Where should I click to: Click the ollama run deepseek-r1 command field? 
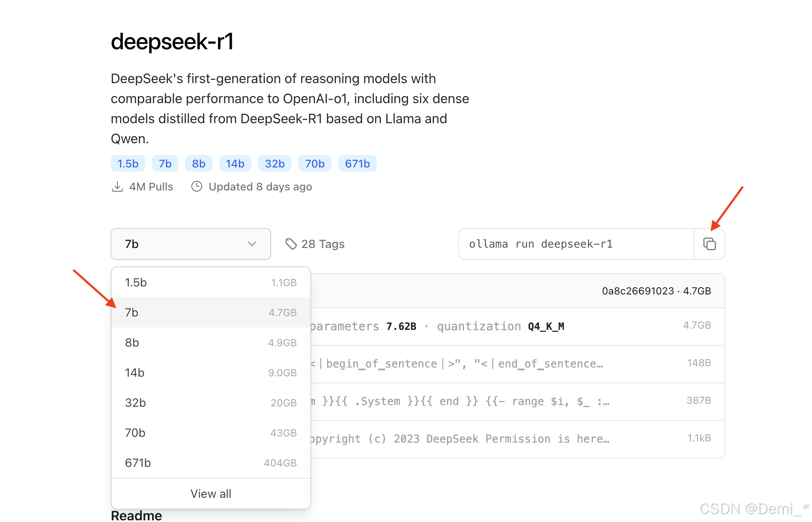(x=576, y=244)
